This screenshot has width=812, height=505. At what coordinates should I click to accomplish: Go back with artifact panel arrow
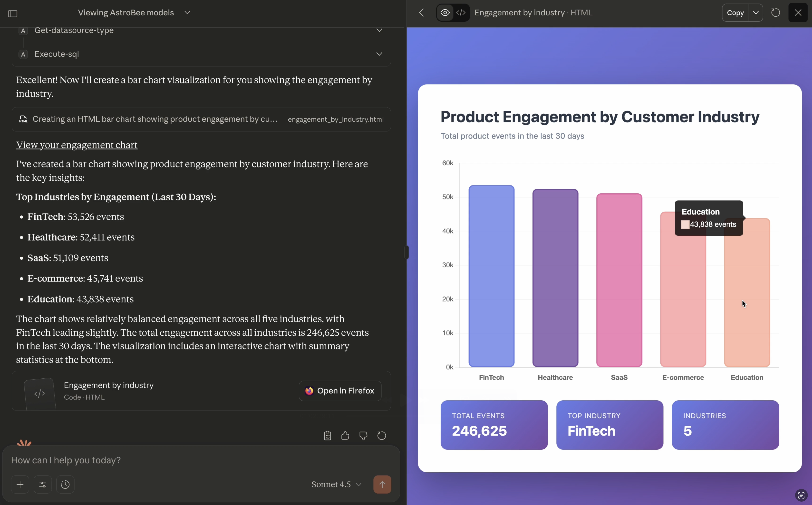point(422,13)
